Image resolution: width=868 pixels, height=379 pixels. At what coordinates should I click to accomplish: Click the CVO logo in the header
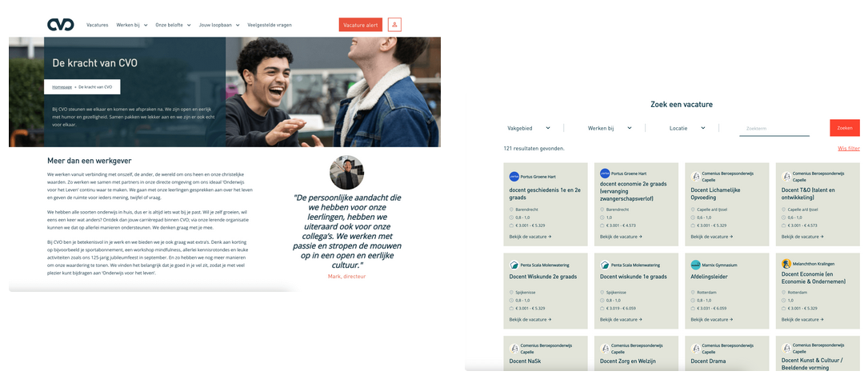[x=60, y=25]
